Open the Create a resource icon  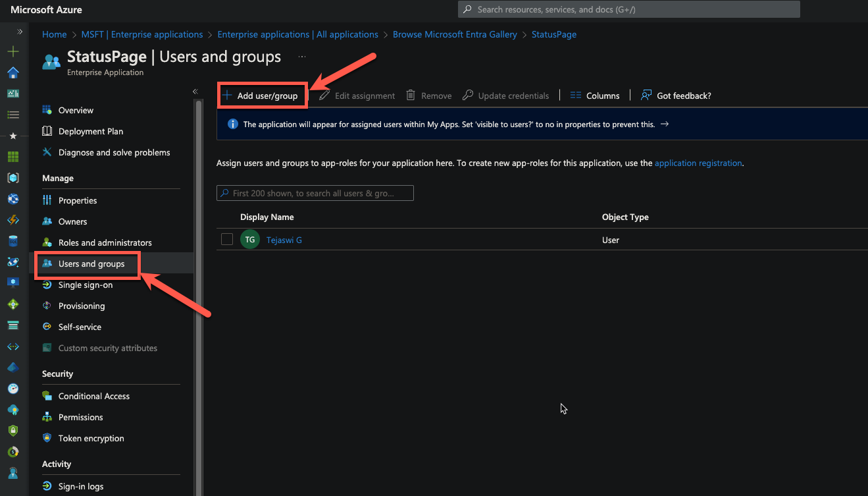click(x=13, y=51)
